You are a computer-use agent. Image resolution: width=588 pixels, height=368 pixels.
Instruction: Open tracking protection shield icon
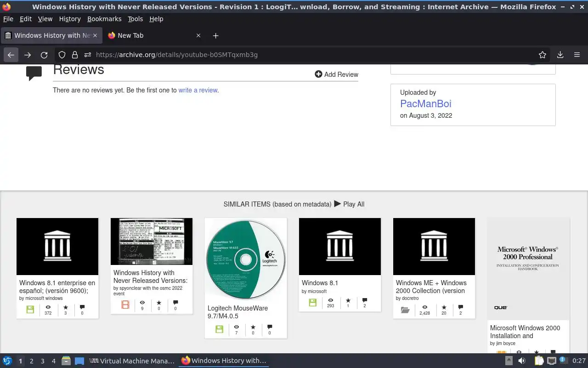coord(62,55)
